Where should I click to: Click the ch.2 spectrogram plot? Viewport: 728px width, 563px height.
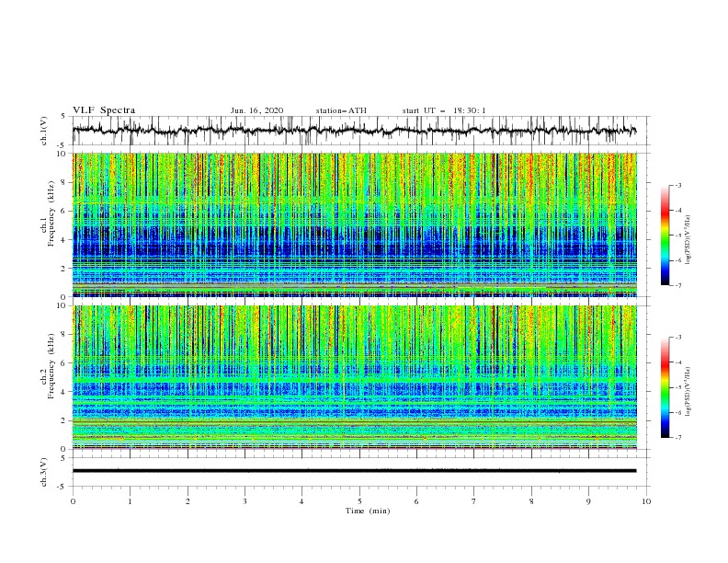354,377
